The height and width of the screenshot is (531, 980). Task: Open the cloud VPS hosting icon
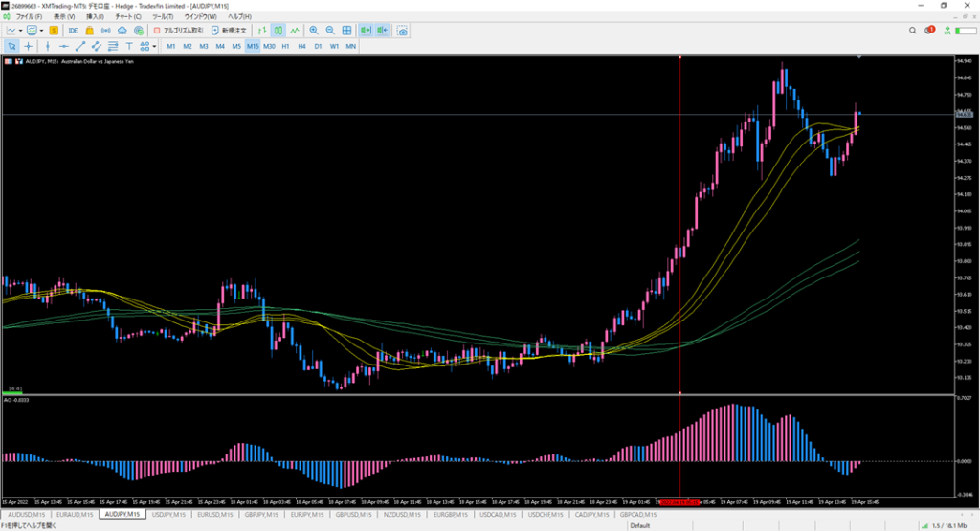(x=122, y=31)
